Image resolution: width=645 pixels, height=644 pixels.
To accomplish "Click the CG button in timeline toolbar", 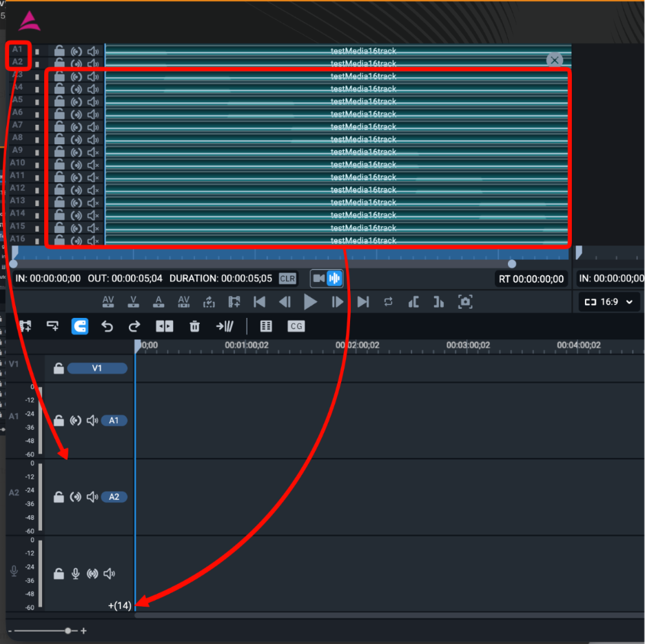I will click(x=296, y=326).
